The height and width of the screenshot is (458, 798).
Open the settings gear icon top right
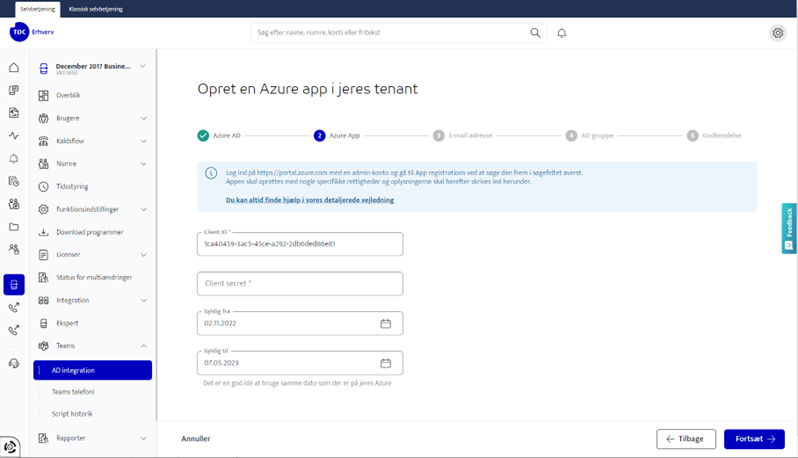click(778, 33)
